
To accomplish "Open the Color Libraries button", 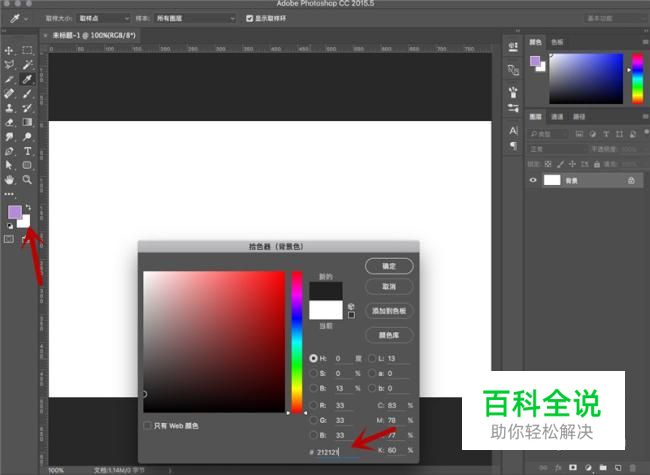I will click(x=389, y=335).
